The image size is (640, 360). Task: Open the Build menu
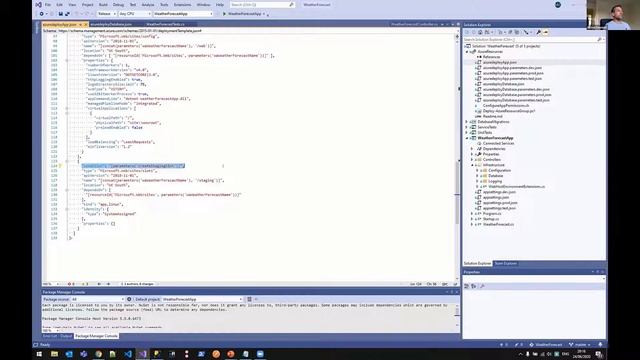pyautogui.click(x=103, y=4)
